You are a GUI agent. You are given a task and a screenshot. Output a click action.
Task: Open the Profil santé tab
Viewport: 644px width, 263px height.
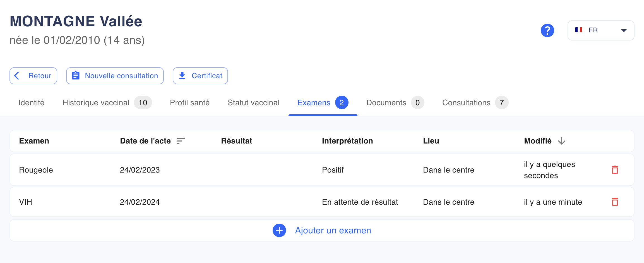click(190, 102)
